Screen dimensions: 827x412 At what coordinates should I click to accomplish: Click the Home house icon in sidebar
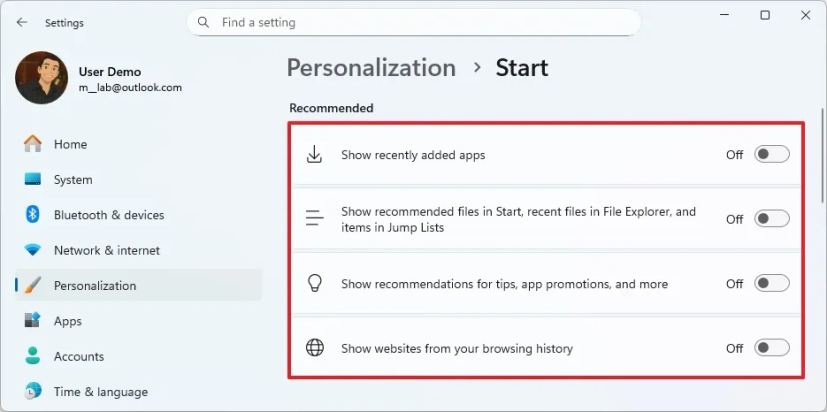pyautogui.click(x=33, y=144)
